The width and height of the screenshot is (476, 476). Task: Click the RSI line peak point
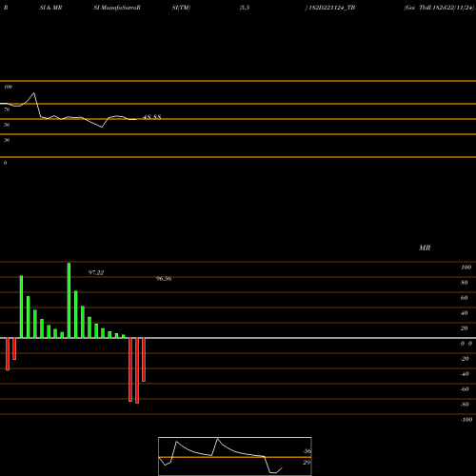pos(34,93)
